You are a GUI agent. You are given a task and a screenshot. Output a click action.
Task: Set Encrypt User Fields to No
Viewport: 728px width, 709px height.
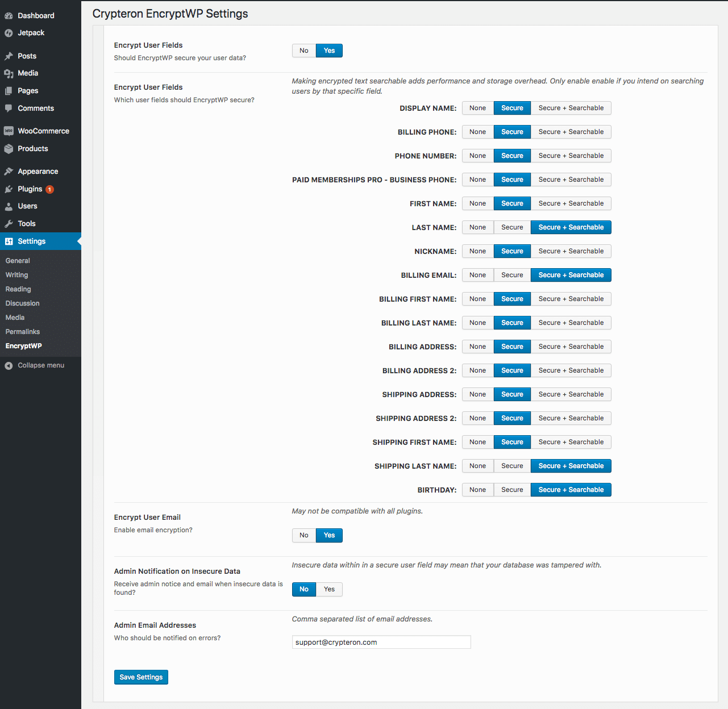coord(304,51)
